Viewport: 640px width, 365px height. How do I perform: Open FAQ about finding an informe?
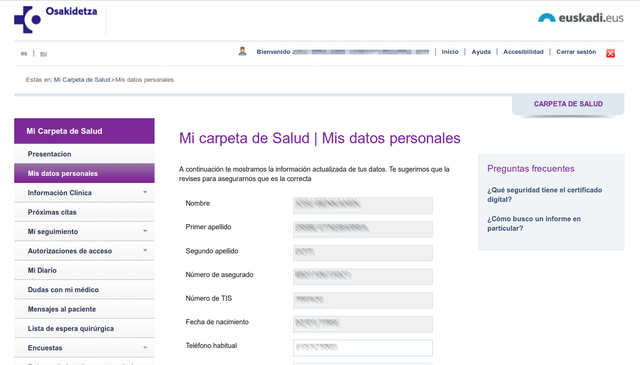click(534, 223)
